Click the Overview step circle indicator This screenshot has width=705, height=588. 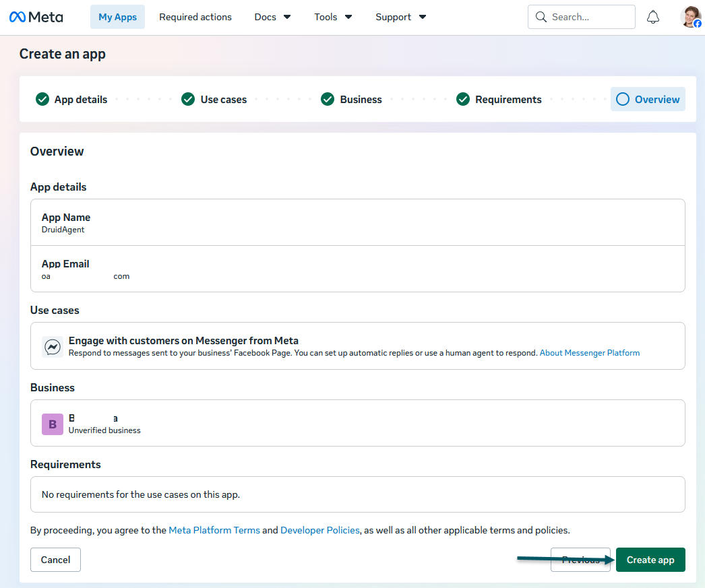pyautogui.click(x=623, y=99)
